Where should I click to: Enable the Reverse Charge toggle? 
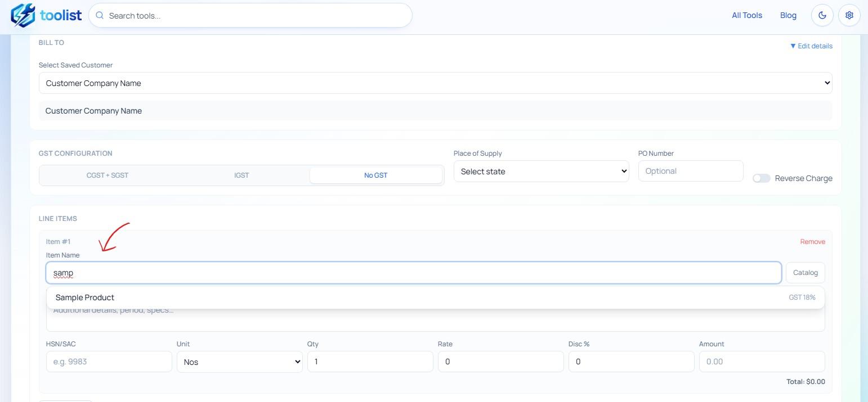[x=761, y=178]
